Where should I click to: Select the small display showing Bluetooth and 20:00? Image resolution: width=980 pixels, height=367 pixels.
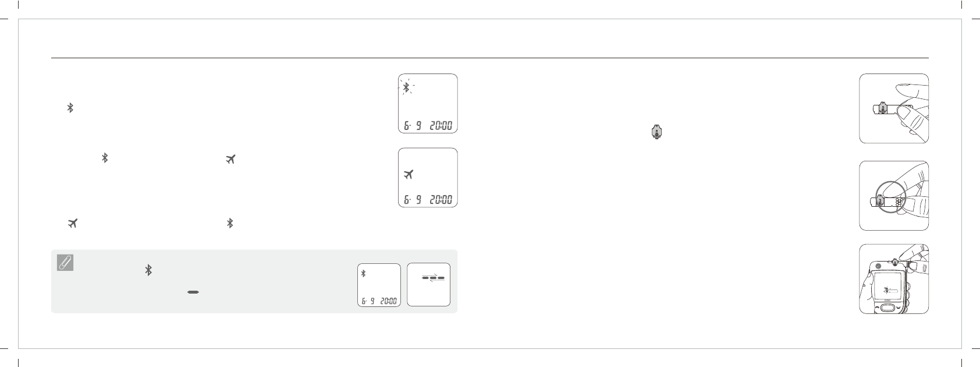tap(379, 285)
